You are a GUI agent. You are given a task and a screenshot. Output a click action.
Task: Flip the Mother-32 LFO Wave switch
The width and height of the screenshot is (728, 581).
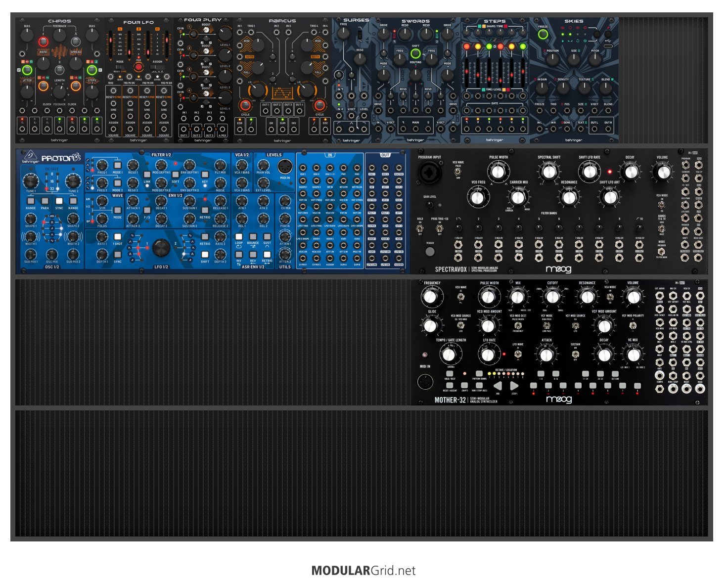coord(518,354)
